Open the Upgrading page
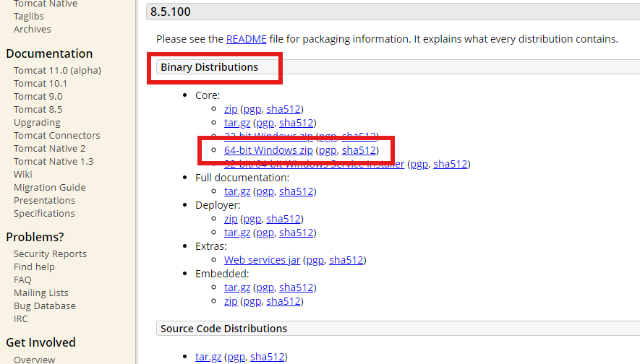This screenshot has height=364, width=640. [x=37, y=123]
